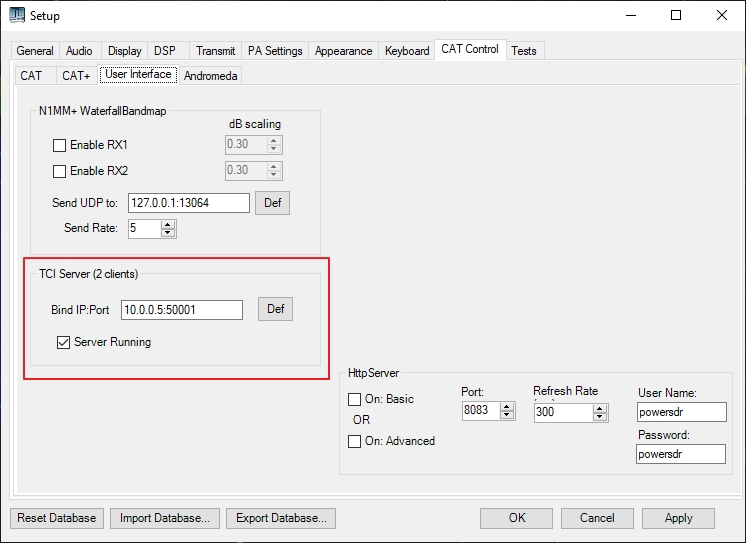This screenshot has width=746, height=543.
Task: Increase Send Rate with up arrow
Action: click(x=168, y=224)
